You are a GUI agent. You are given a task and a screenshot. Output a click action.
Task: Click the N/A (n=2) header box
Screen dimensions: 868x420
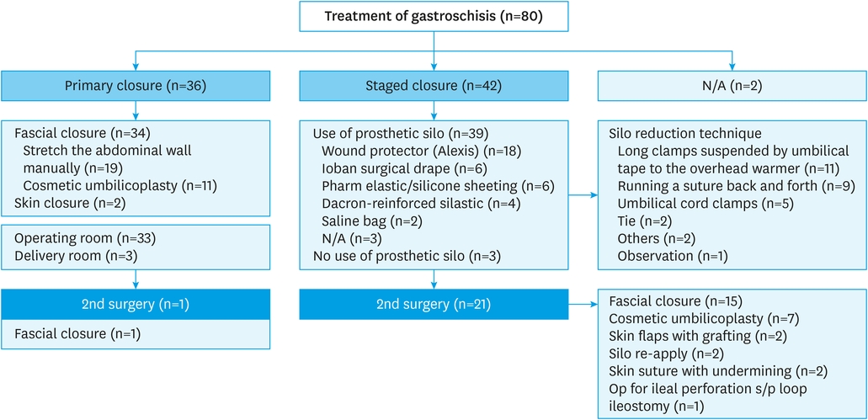(x=732, y=86)
